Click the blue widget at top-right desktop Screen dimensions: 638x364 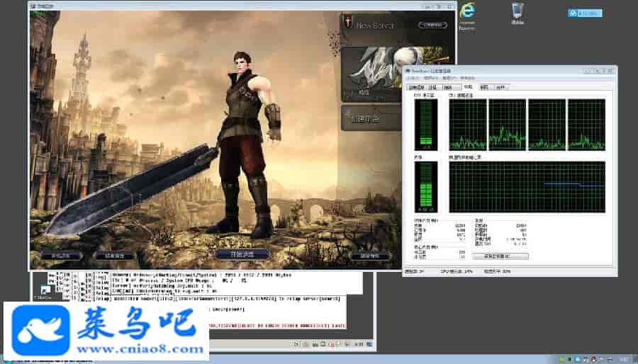point(585,13)
